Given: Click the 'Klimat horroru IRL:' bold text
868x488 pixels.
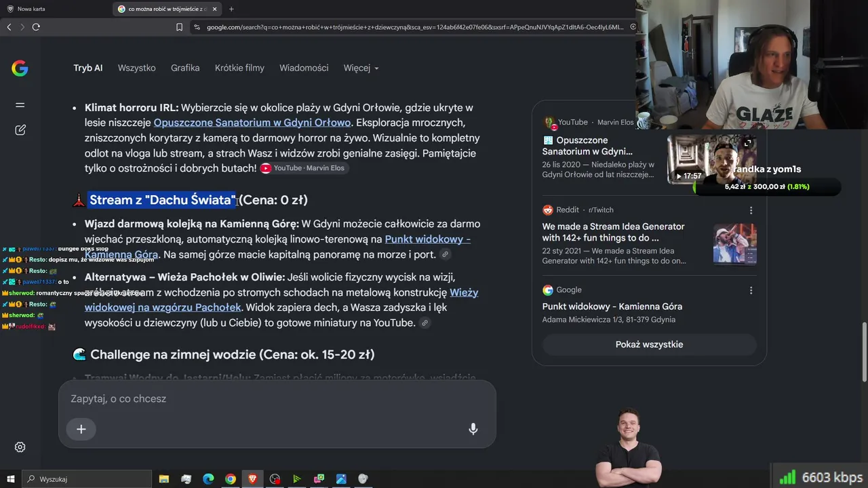Looking at the screenshot, I should pyautogui.click(x=132, y=108).
